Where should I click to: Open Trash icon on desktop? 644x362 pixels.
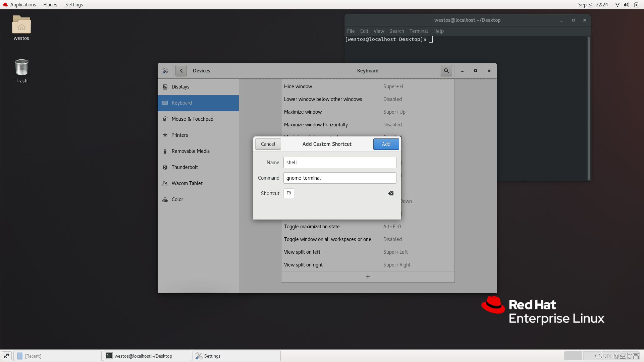pyautogui.click(x=21, y=71)
